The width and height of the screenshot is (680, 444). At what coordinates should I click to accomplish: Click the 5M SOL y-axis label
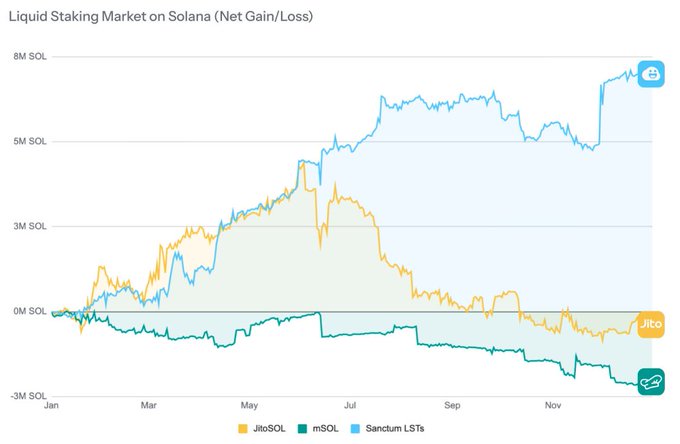point(28,141)
